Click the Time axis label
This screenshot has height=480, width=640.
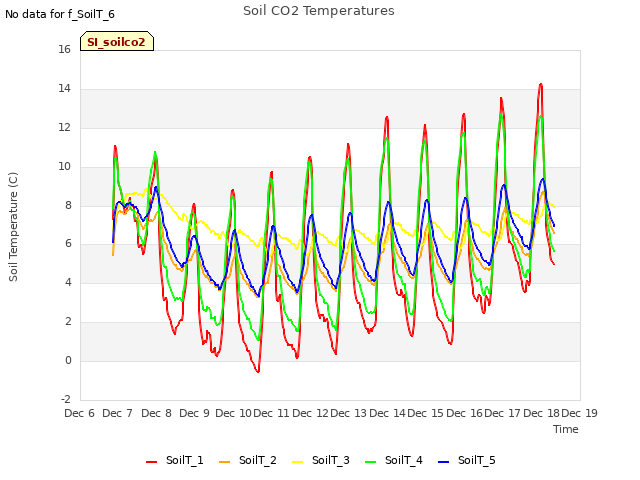coord(566,429)
